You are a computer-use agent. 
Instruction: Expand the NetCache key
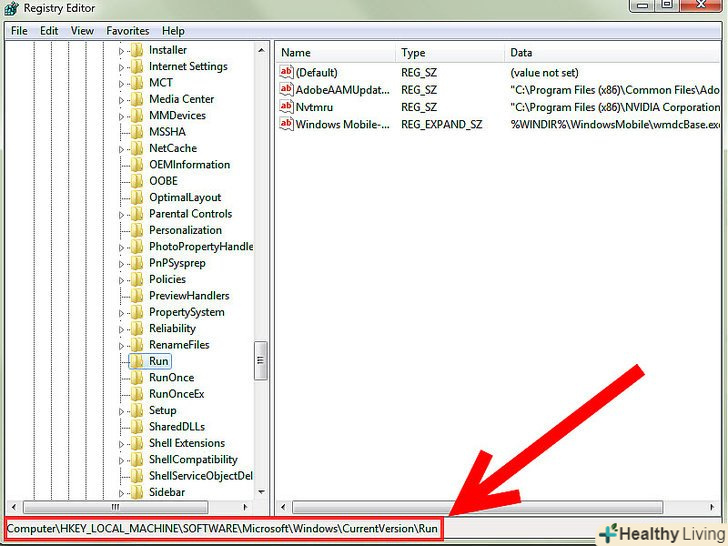point(121,149)
